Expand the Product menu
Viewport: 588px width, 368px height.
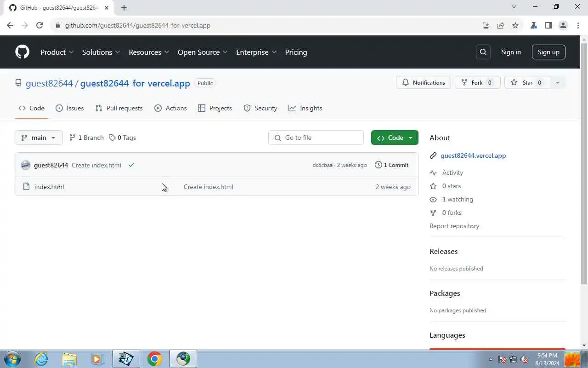(x=57, y=52)
